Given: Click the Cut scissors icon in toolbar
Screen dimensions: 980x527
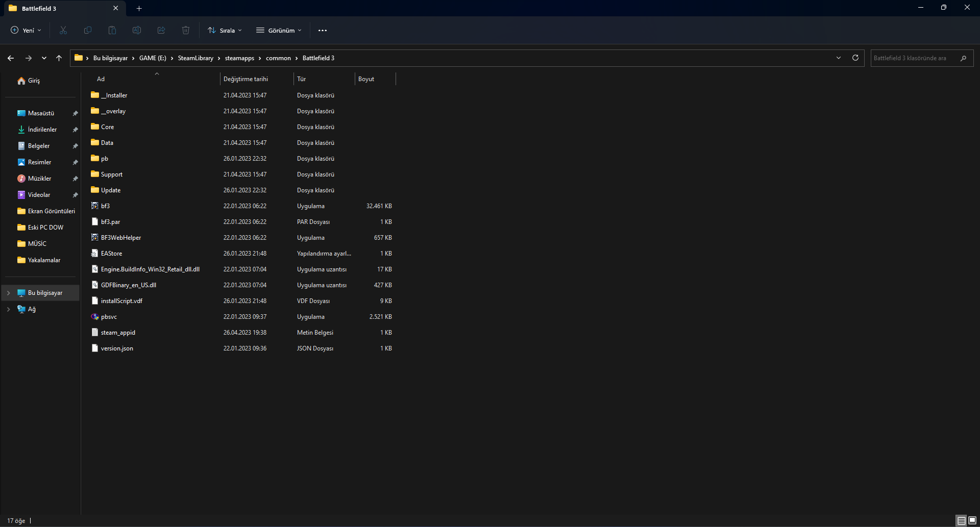Looking at the screenshot, I should pos(63,31).
